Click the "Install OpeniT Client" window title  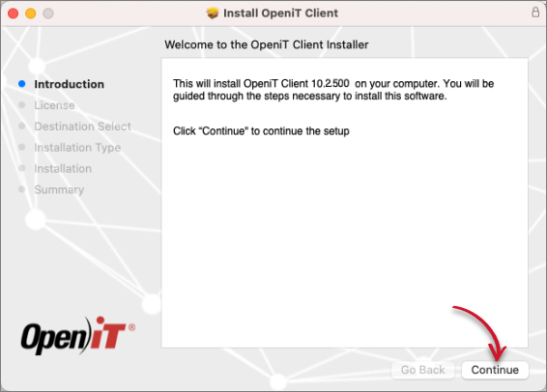280,13
